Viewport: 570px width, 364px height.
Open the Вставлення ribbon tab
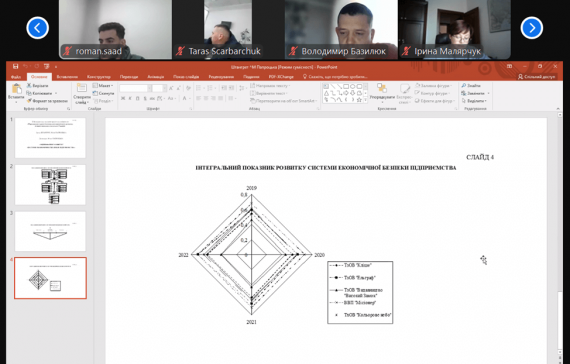[x=67, y=77]
